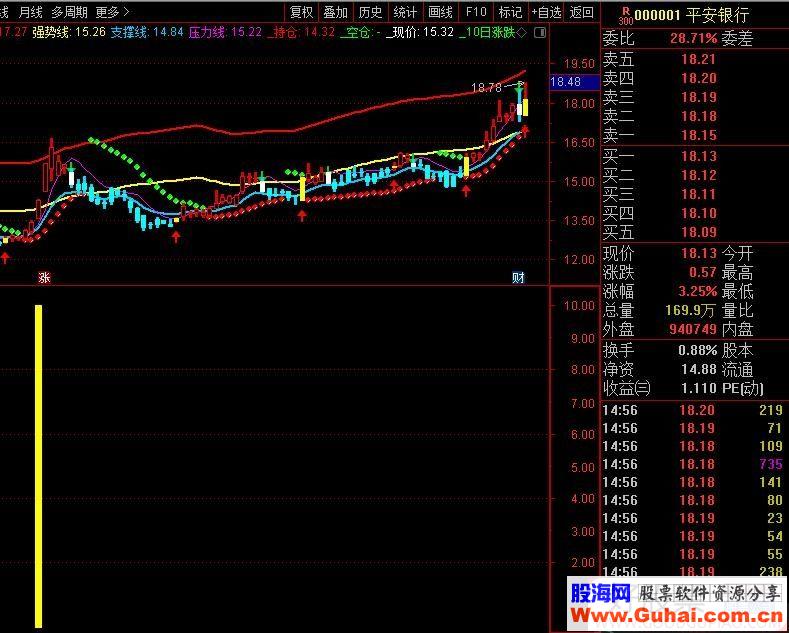Select 买一 price 18.13
Image resolution: width=789 pixels, height=633 pixels.
pos(698,156)
